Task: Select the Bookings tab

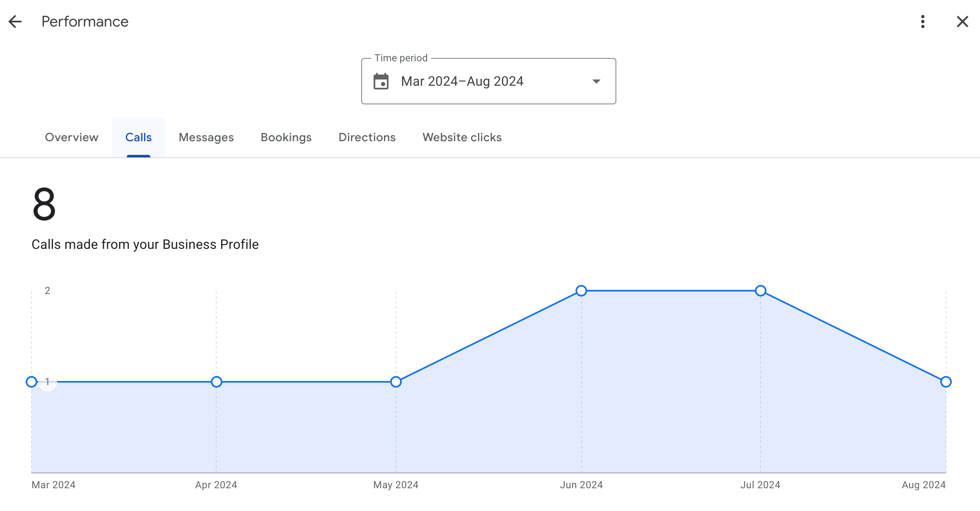Action: [286, 137]
